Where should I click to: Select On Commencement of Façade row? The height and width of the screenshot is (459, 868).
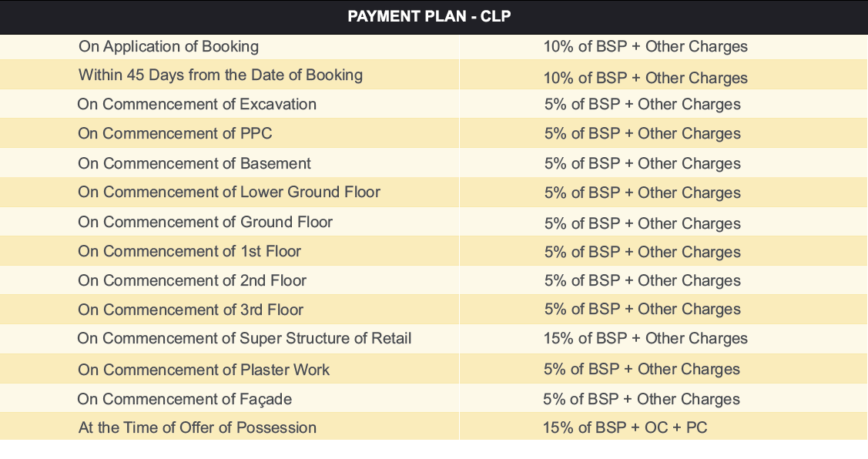point(434,399)
